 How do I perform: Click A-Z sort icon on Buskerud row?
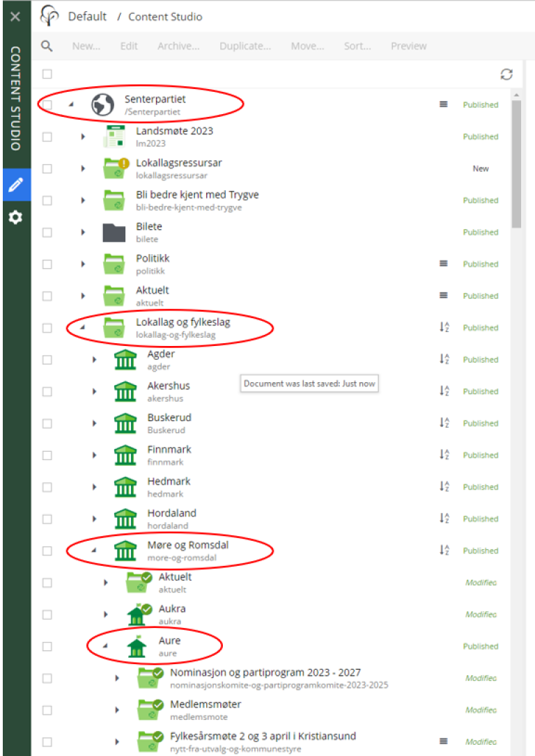coord(444,423)
